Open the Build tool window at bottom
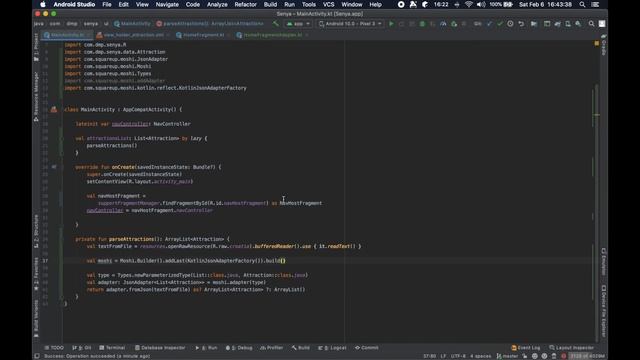This screenshot has height=360, width=640. tap(301, 348)
